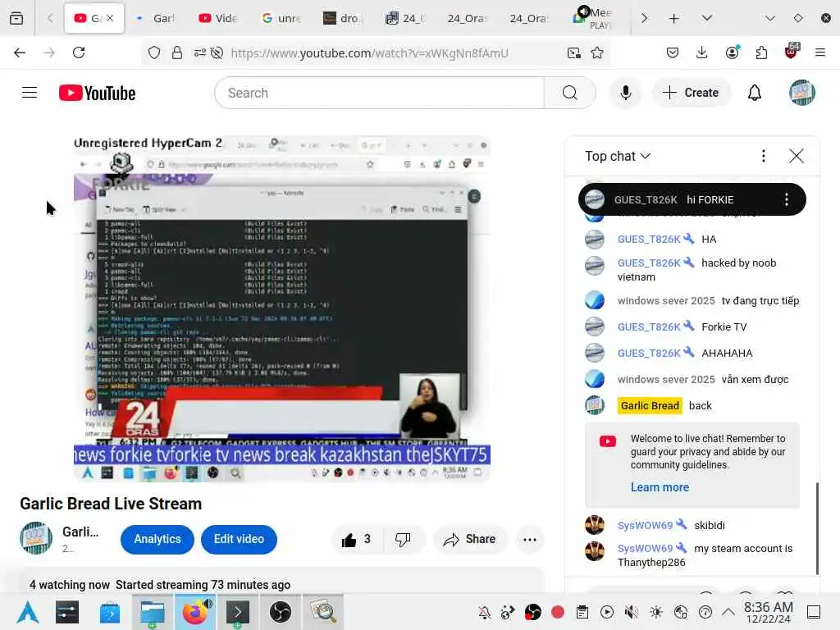This screenshot has height=630, width=840.
Task: Switch to the 'Vide' YouTube tab
Action: pos(218,18)
